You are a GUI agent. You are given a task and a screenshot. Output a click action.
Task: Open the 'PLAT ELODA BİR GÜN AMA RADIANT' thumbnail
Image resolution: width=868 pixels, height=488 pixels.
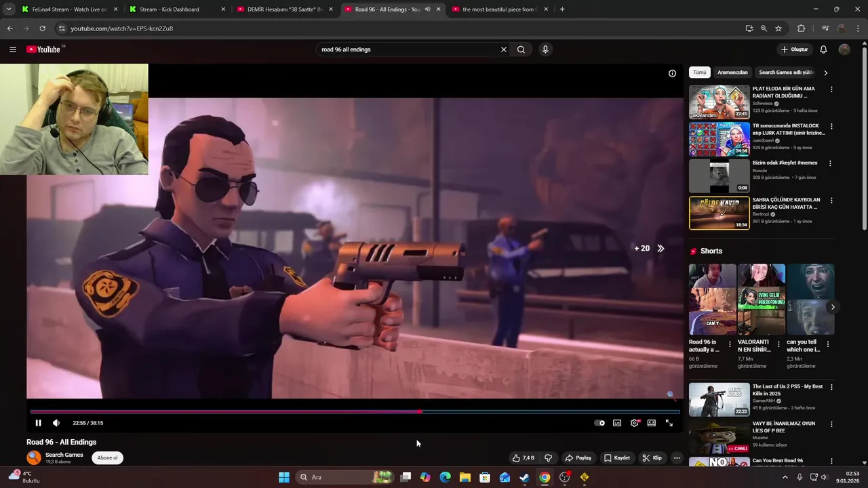point(719,102)
